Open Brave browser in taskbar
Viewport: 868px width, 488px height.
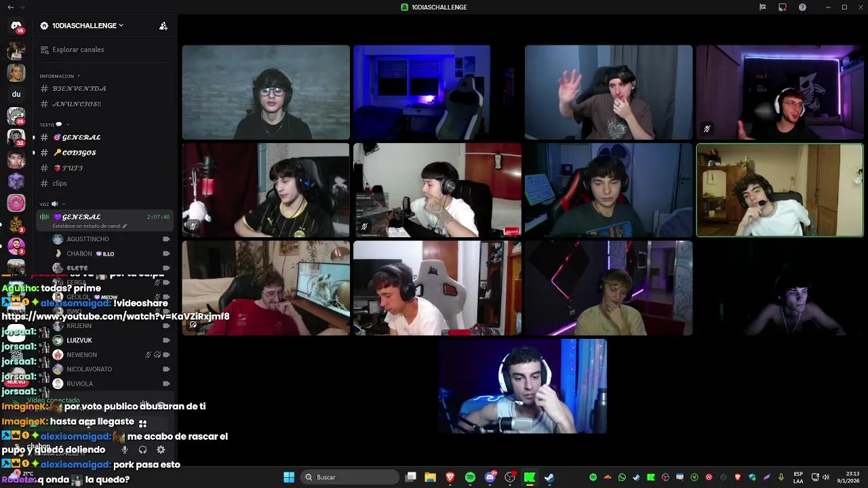(450, 477)
